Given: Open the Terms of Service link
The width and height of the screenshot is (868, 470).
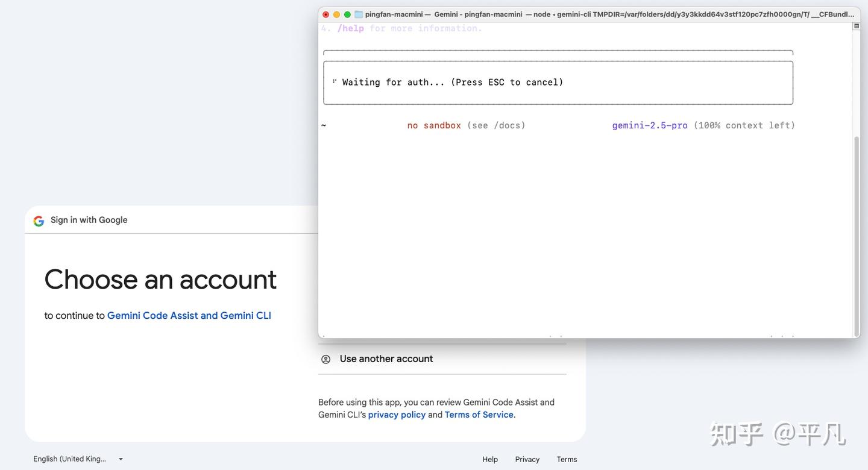Looking at the screenshot, I should [x=479, y=415].
